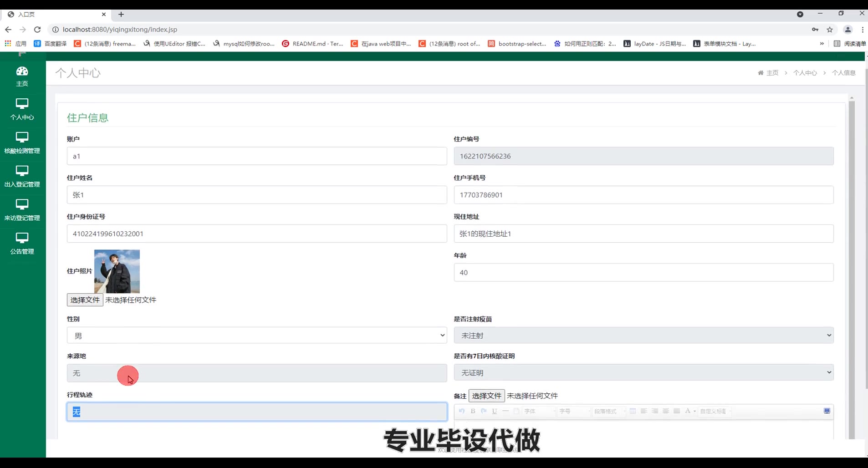Toggle editor fullscreen mode

[827, 411]
